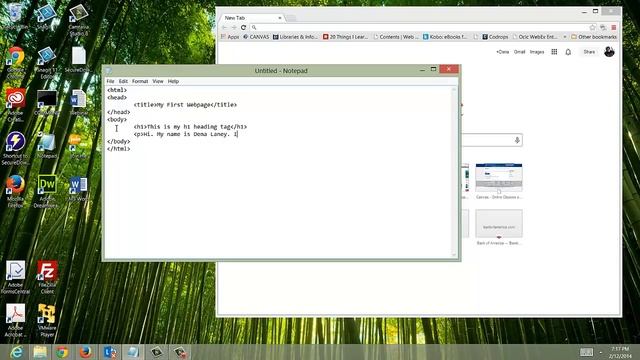Open the Adobe Dreamweaver desktop icon
Viewport: 640px width, 360px height.
coord(47,191)
